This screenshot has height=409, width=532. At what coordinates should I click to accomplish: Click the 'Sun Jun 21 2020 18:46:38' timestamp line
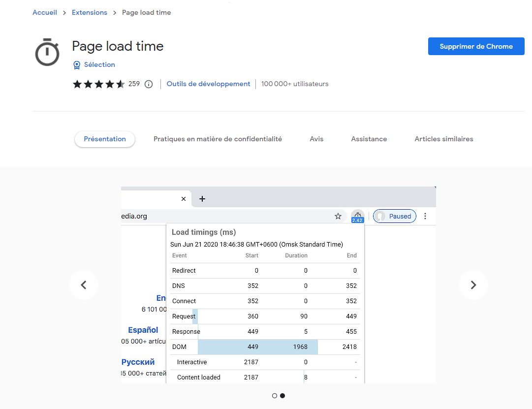pyautogui.click(x=256, y=245)
